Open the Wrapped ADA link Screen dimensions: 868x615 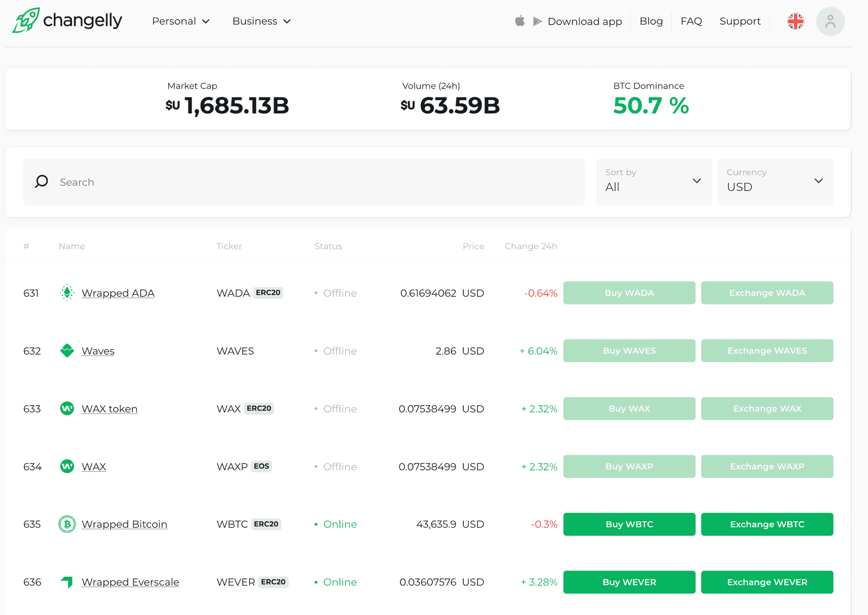[x=118, y=292]
